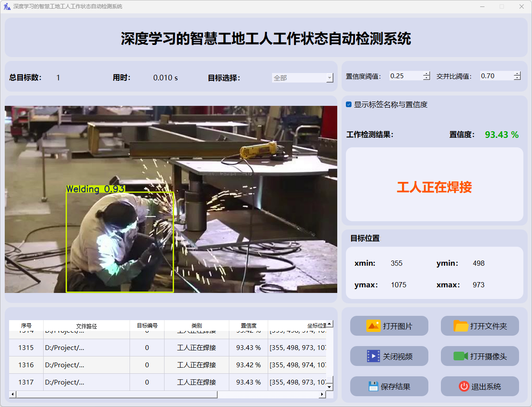Click the 类别 column header
Image resolution: width=532 pixels, height=407 pixels.
(196, 325)
